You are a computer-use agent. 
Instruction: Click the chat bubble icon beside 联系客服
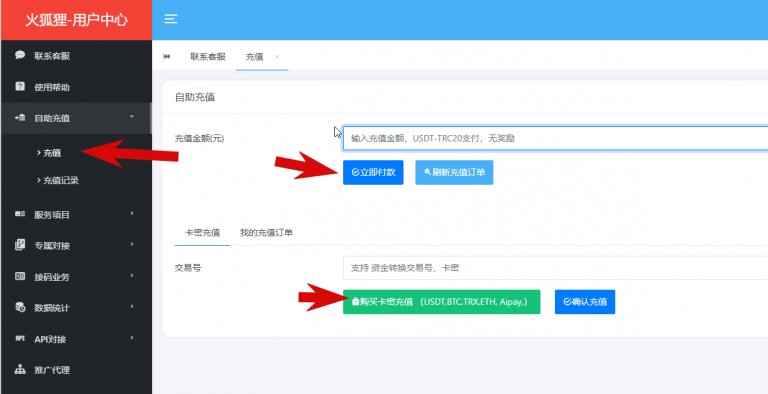[20, 55]
